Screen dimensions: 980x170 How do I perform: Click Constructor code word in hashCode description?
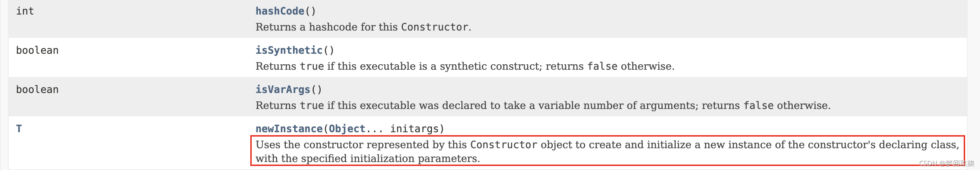tap(435, 27)
